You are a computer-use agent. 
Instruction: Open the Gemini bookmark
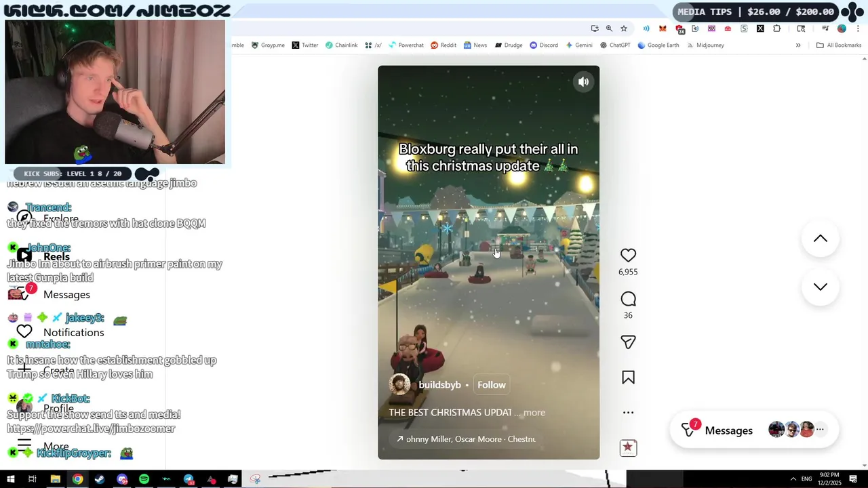point(579,45)
